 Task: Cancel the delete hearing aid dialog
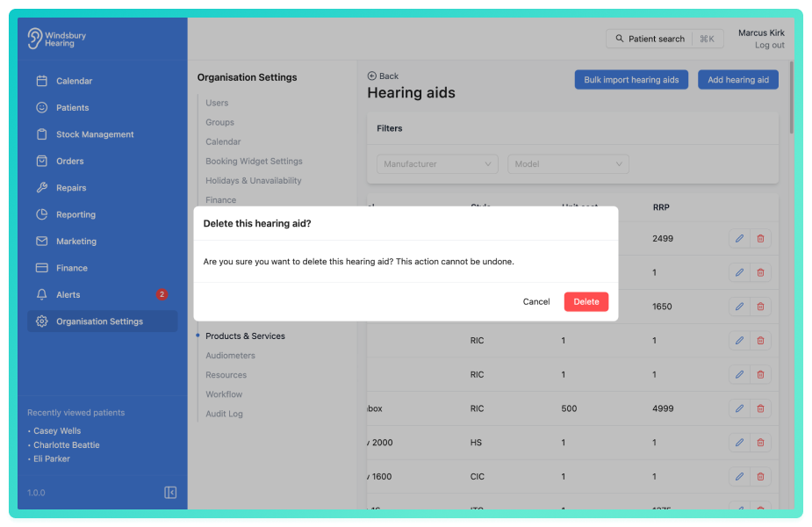pyautogui.click(x=536, y=301)
